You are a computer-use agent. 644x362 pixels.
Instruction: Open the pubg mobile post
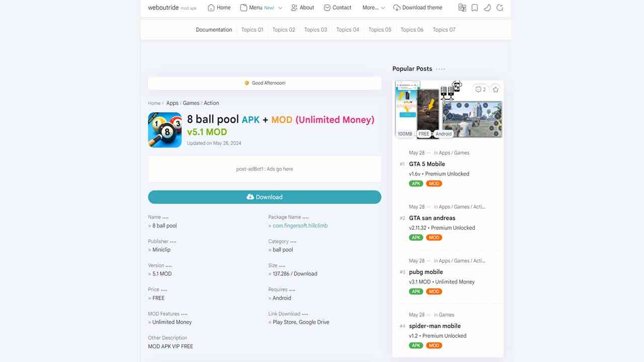click(x=426, y=272)
